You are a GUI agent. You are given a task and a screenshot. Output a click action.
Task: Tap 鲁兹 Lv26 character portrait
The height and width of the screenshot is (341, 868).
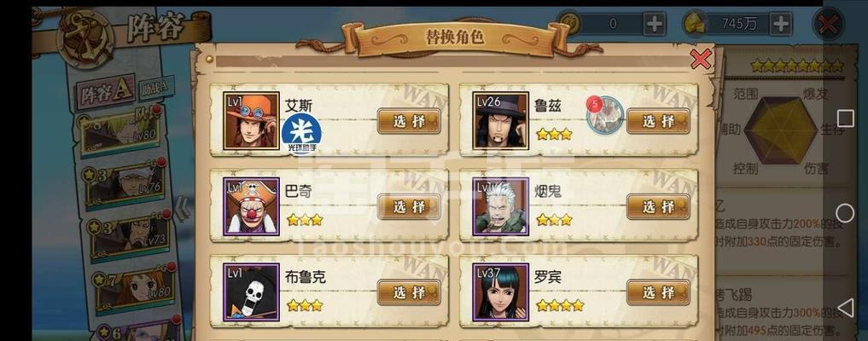point(500,121)
